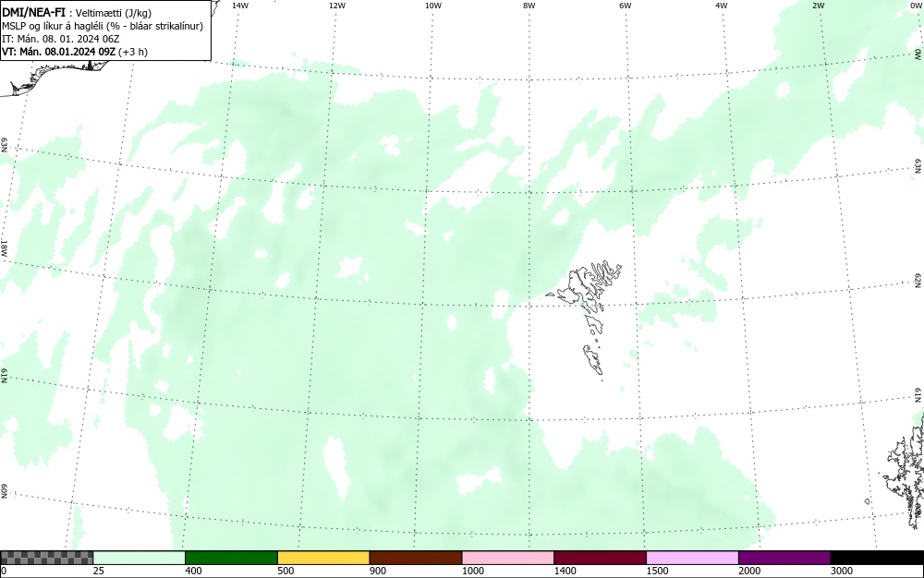Click the dark green 400–500 legend swatch
The width and height of the screenshot is (924, 578).
(x=231, y=558)
